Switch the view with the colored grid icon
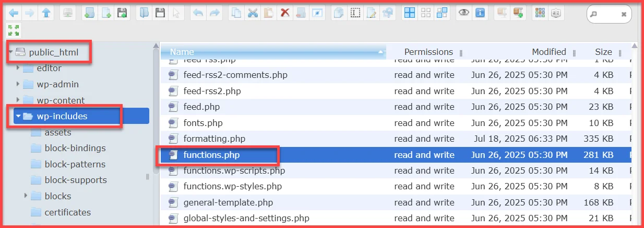644x228 pixels. [x=540, y=13]
